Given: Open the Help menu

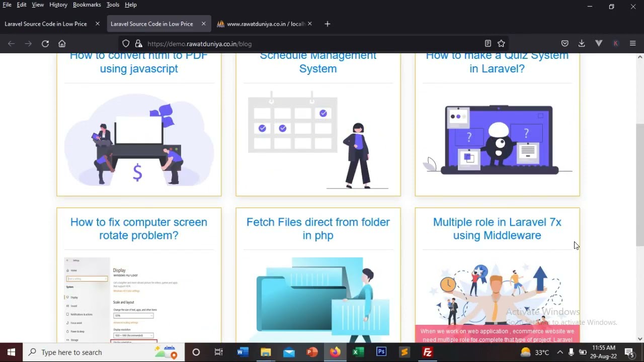Looking at the screenshot, I should [131, 5].
